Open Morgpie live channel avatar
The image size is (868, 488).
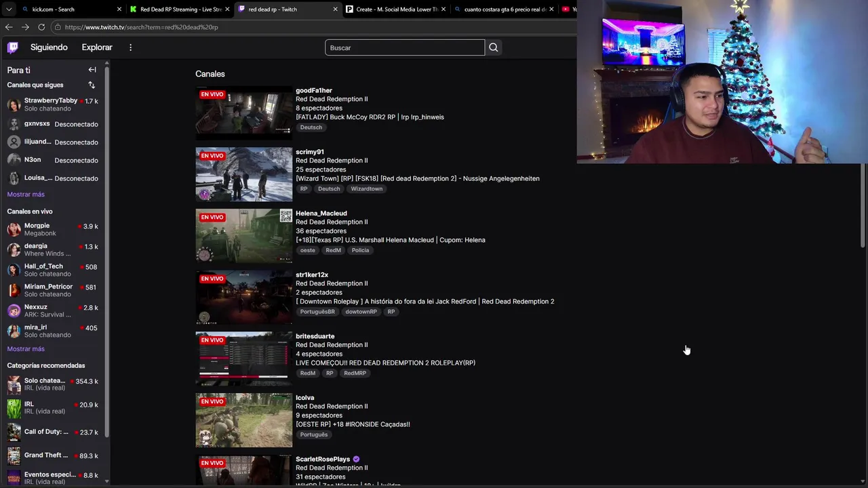[x=14, y=229]
